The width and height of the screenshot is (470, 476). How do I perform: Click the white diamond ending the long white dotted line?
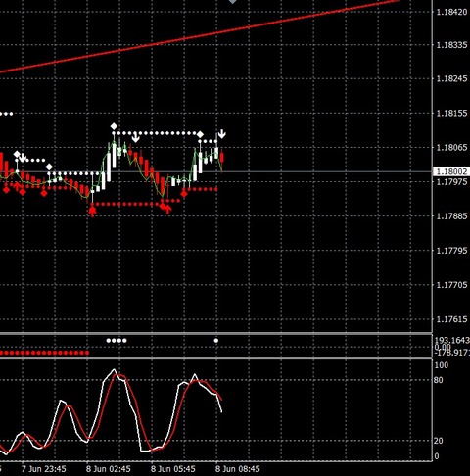200,134
